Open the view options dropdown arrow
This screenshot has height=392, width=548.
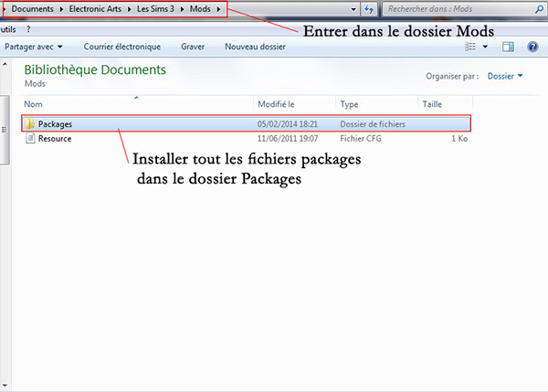[x=485, y=46]
